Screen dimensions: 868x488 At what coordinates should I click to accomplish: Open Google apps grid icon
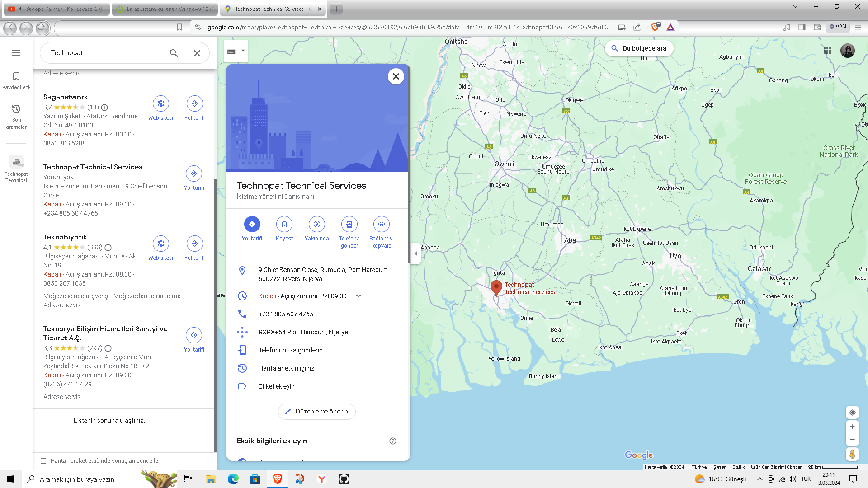(827, 51)
